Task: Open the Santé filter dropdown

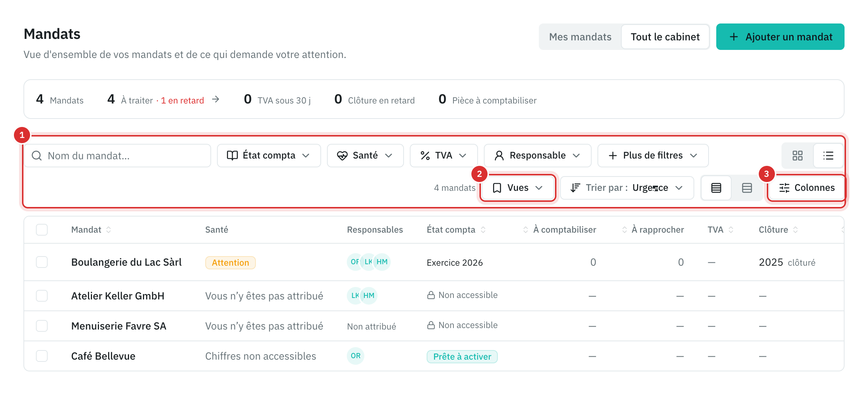Action: pos(365,156)
